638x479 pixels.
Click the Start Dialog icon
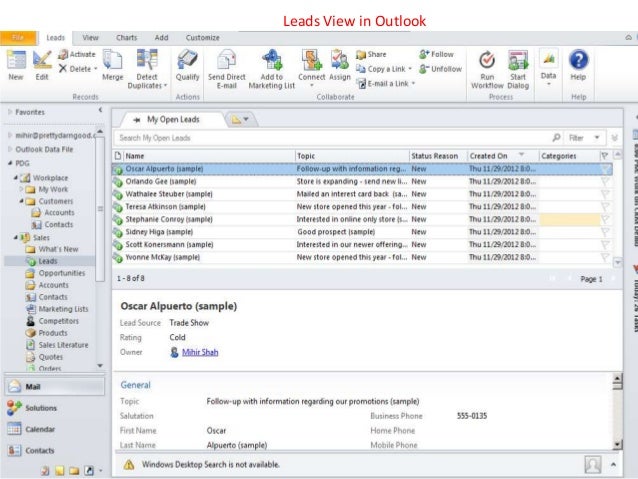point(518,60)
